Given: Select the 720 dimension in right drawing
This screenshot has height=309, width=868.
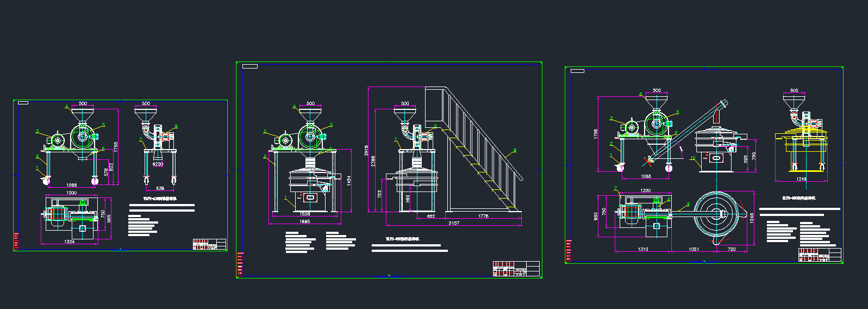Looking at the screenshot, I should click(x=732, y=249).
